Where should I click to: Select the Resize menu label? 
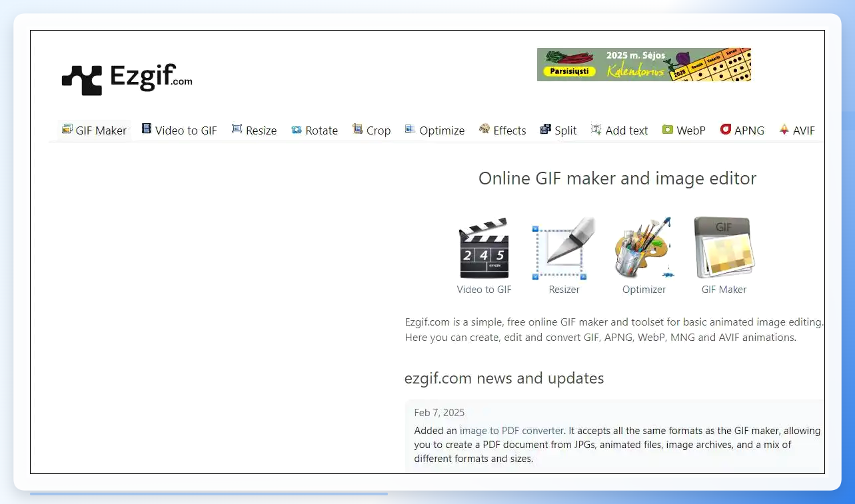click(x=261, y=130)
